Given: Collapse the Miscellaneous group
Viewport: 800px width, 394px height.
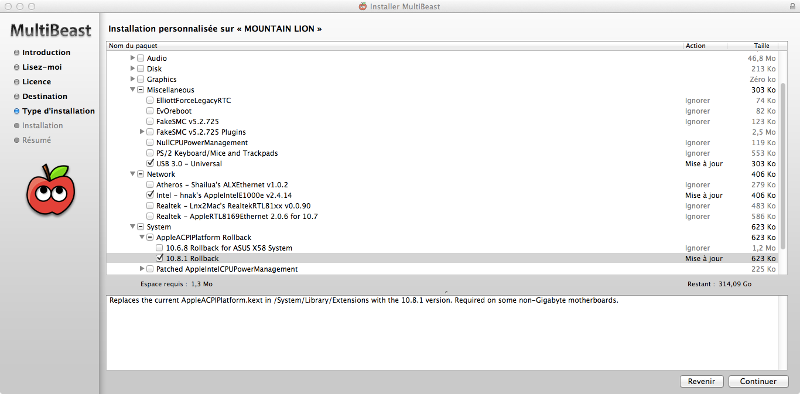Looking at the screenshot, I should [133, 90].
